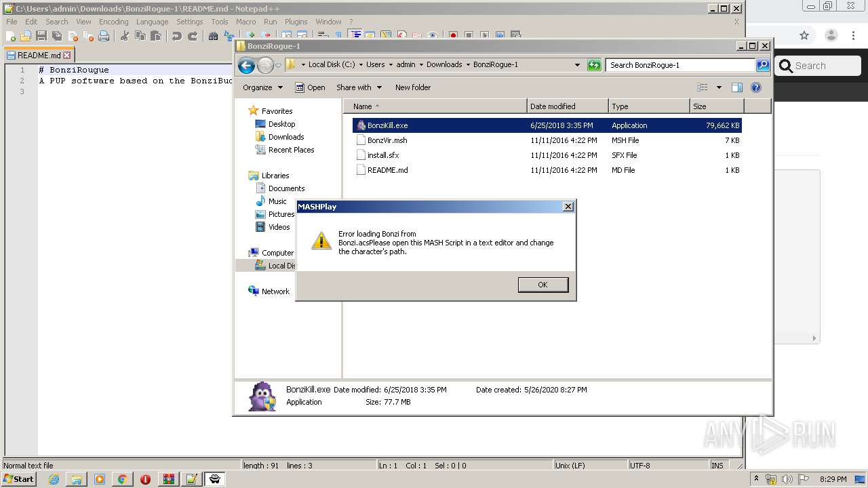Click the Undo arrow in Notepad++ toolbar
This screenshot has width=868, height=488.
pos(177,36)
